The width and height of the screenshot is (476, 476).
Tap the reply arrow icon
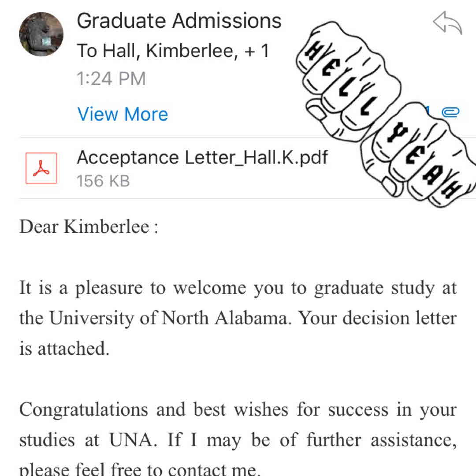pyautogui.click(x=447, y=23)
